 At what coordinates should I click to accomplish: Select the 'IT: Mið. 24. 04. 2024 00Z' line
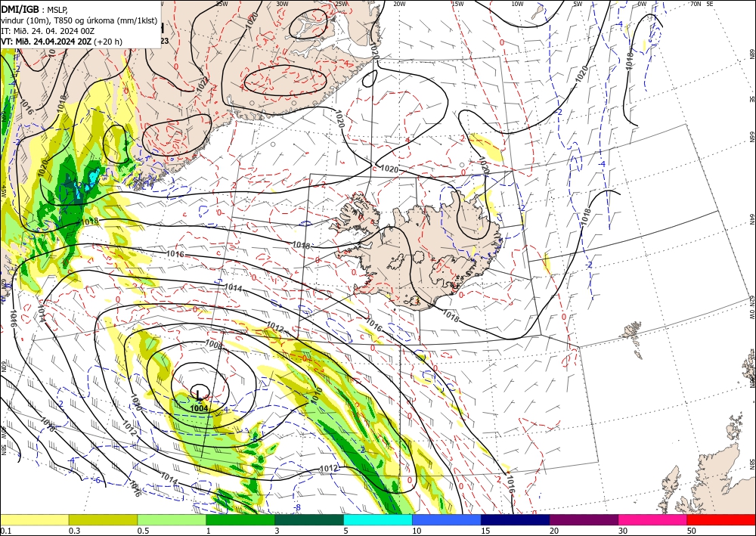tap(48, 31)
